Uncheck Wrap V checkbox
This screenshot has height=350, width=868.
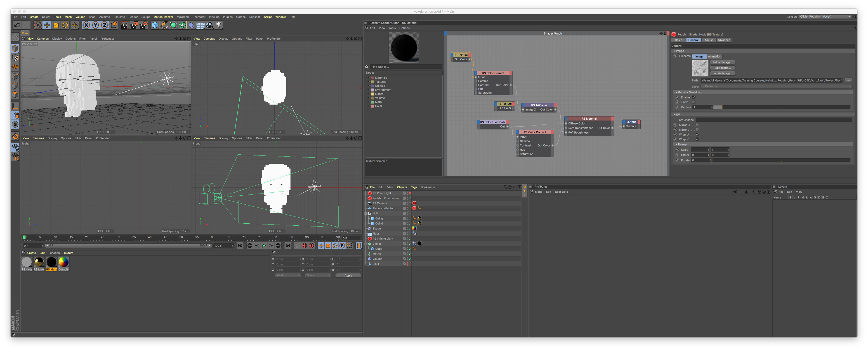(697, 139)
